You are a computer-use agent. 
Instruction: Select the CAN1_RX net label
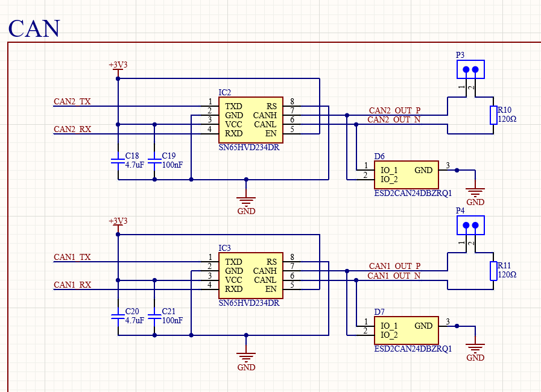pyautogui.click(x=72, y=285)
